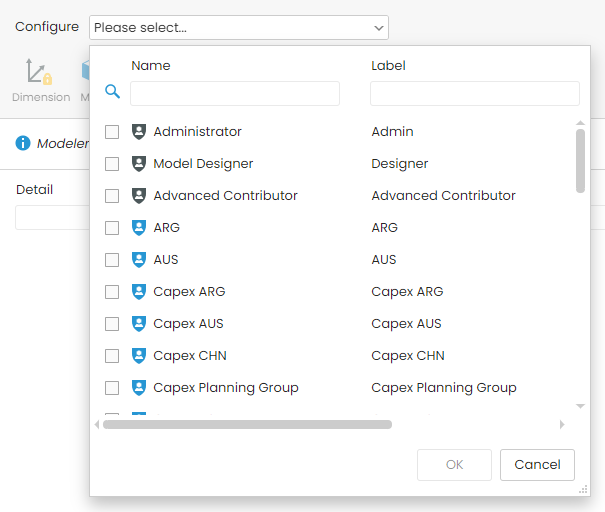Click 'Capex Planning Group' in the Label column
This screenshot has width=605, height=512.
tap(444, 388)
